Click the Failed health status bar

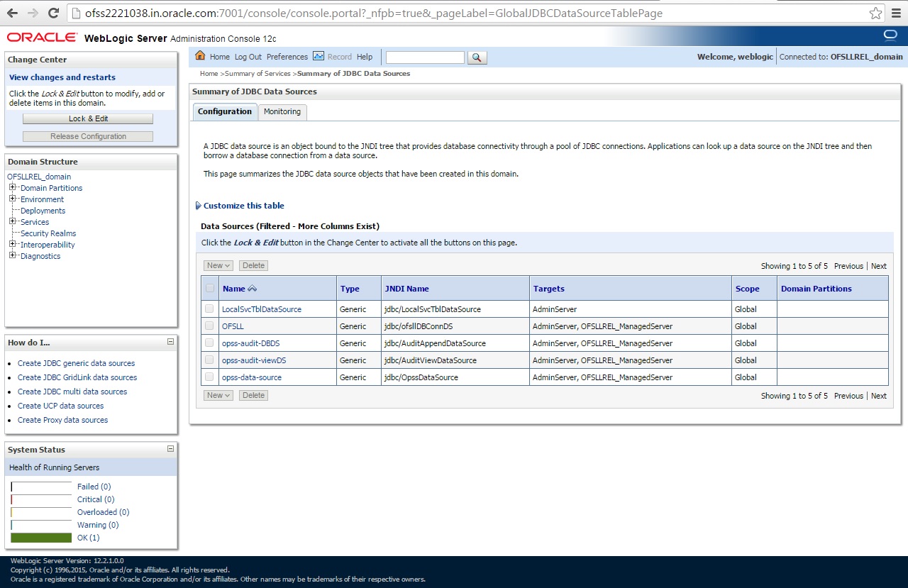pos(41,487)
